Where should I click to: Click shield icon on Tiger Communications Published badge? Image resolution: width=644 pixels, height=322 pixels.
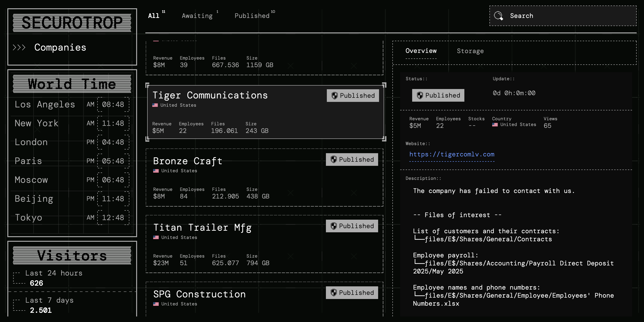(x=334, y=95)
